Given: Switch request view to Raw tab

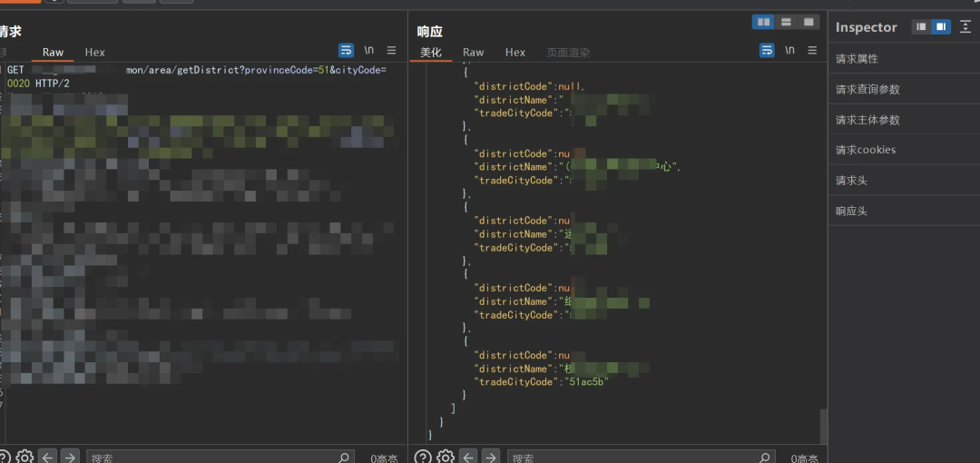Looking at the screenshot, I should pyautogui.click(x=54, y=53).
